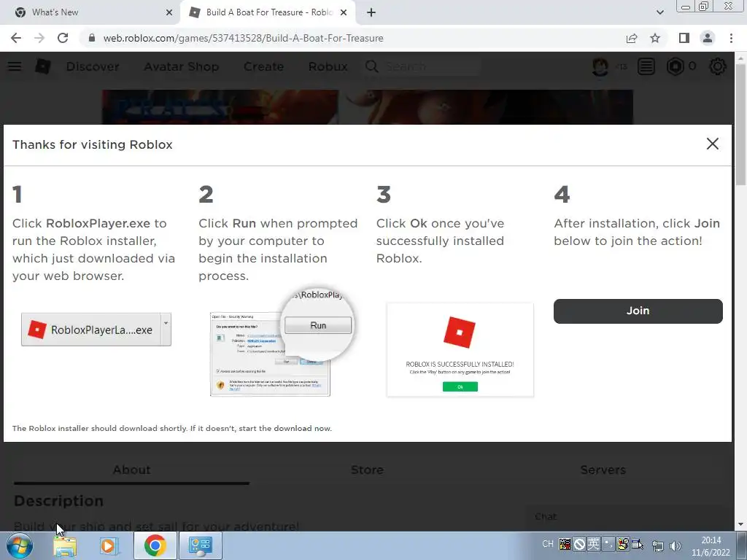Click the page vertical scrollbar thumb
This screenshot has height=560, width=747.
[x=740, y=124]
